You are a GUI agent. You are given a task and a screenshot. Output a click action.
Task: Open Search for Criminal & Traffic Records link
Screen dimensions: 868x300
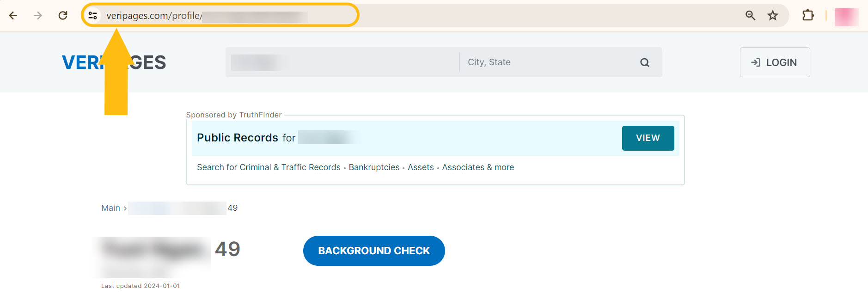[269, 167]
